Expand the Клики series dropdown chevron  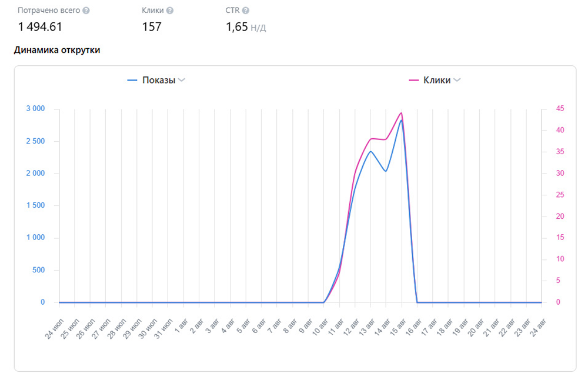point(457,81)
